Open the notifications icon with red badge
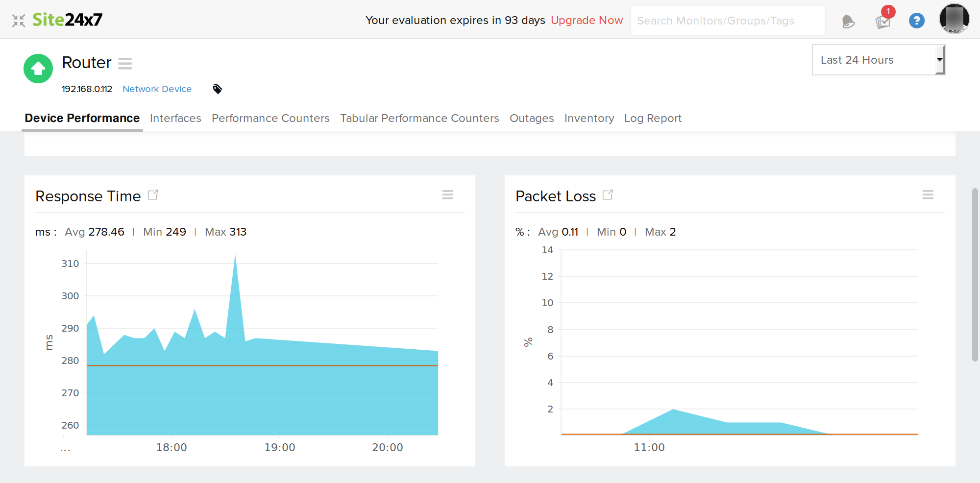The height and width of the screenshot is (483, 980). pos(883,21)
